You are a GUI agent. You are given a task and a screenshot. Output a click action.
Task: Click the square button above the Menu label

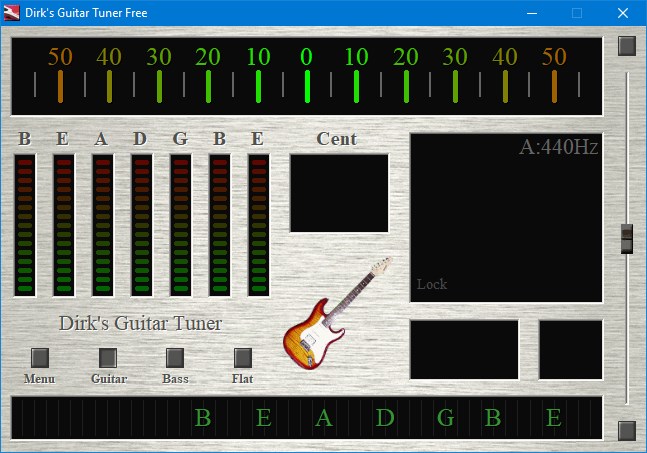coord(40,357)
